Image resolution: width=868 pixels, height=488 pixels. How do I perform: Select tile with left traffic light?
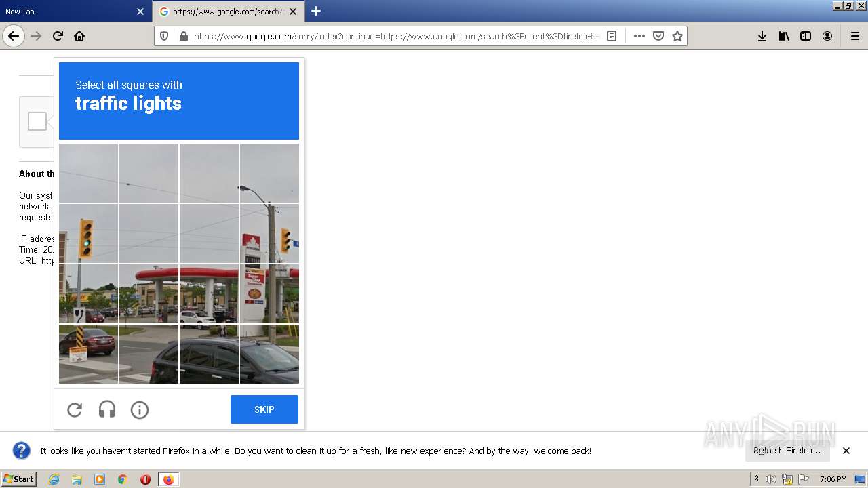(89, 233)
